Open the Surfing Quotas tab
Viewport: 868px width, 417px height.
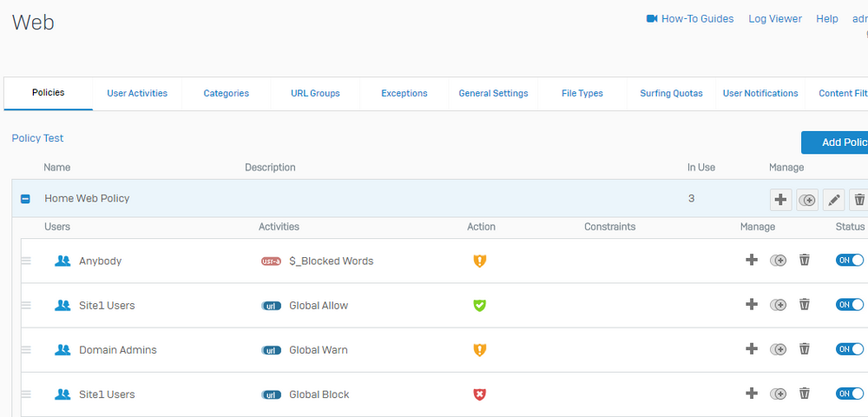672,93
